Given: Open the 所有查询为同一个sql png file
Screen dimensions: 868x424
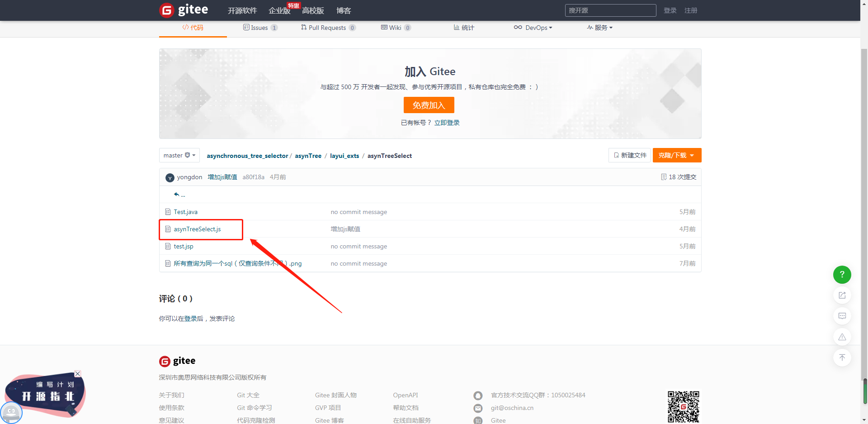Looking at the screenshot, I should click(238, 263).
